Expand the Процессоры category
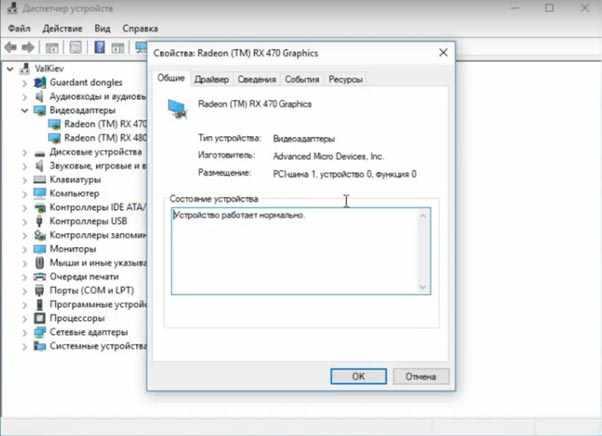The width and height of the screenshot is (602, 436). 25,317
